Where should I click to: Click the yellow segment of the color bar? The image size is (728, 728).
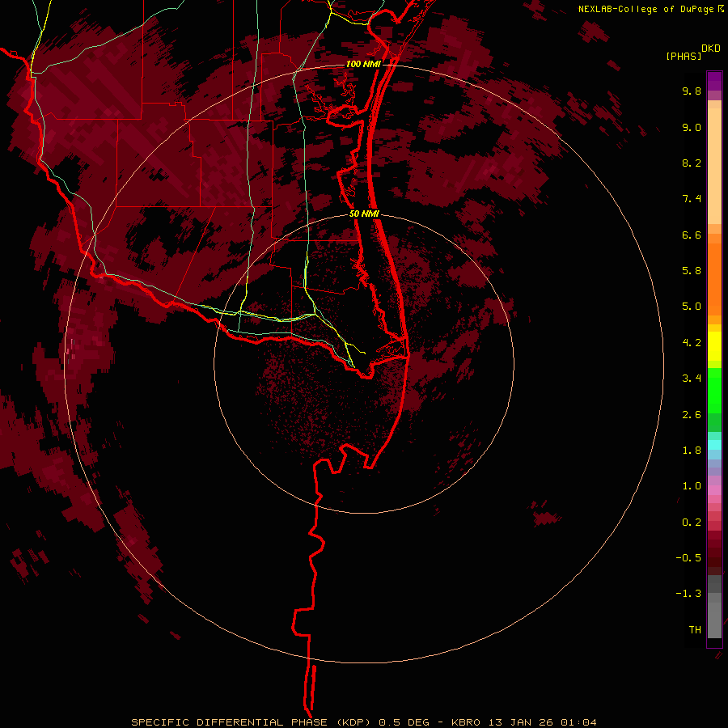click(714, 346)
